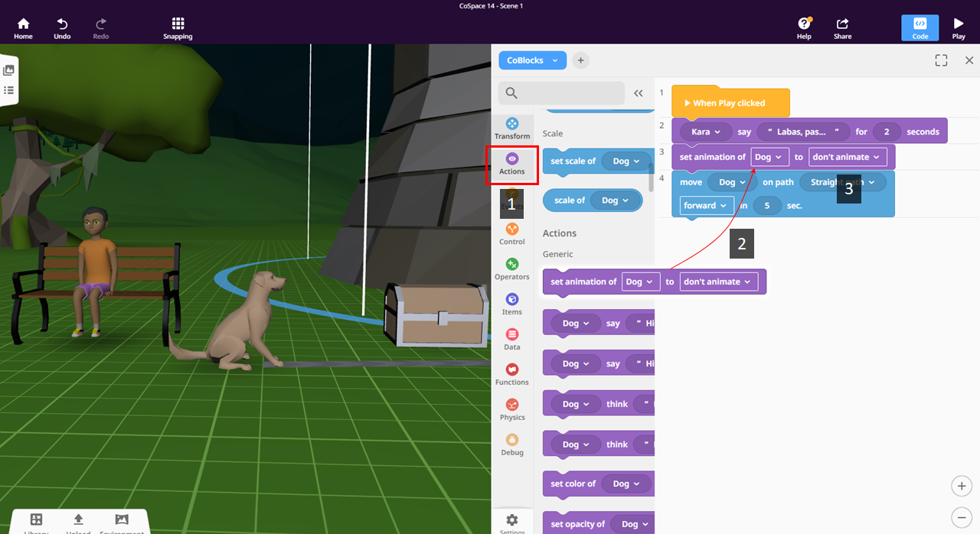This screenshot has height=534, width=980.
Task: Click the Undo arrow icon
Action: pos(62,24)
